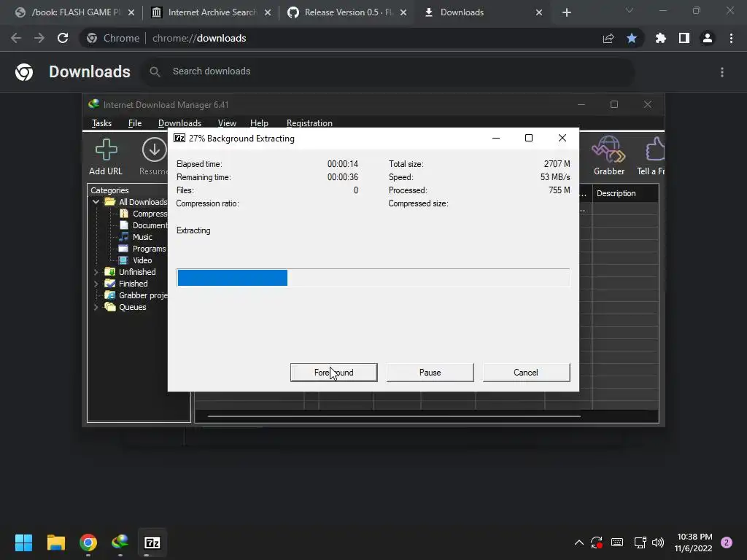The height and width of the screenshot is (560, 747).
Task: Show hidden tray icons chevron
Action: click(x=578, y=542)
